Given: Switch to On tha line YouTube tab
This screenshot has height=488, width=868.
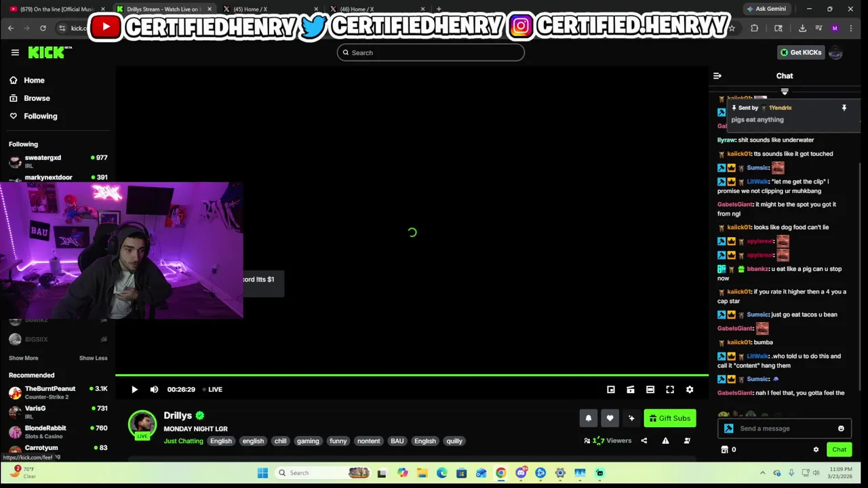Looking at the screenshot, I should 57,9.
